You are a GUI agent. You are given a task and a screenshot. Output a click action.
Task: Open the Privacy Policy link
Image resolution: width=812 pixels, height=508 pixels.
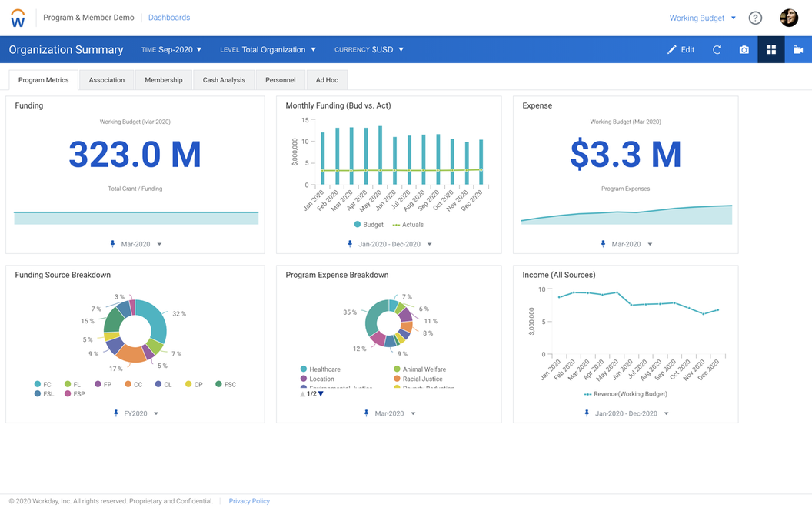[248, 500]
